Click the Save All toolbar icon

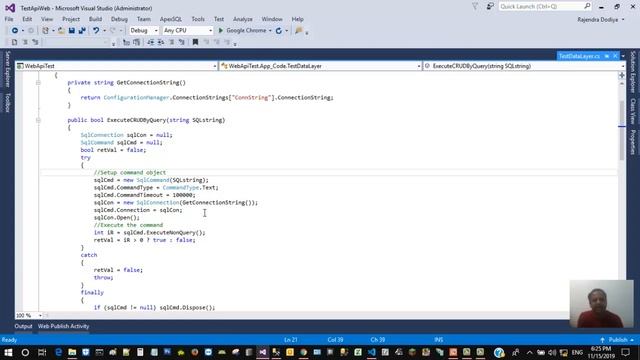tap(82, 31)
